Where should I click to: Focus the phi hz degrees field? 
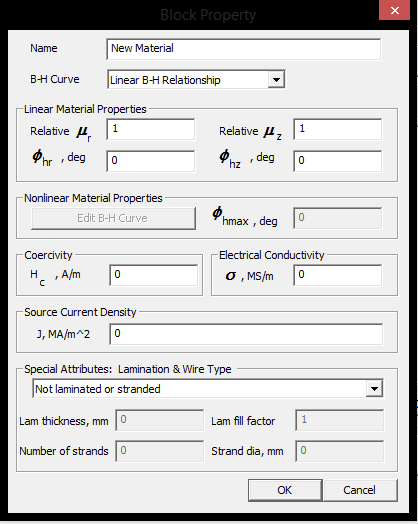[337, 161]
